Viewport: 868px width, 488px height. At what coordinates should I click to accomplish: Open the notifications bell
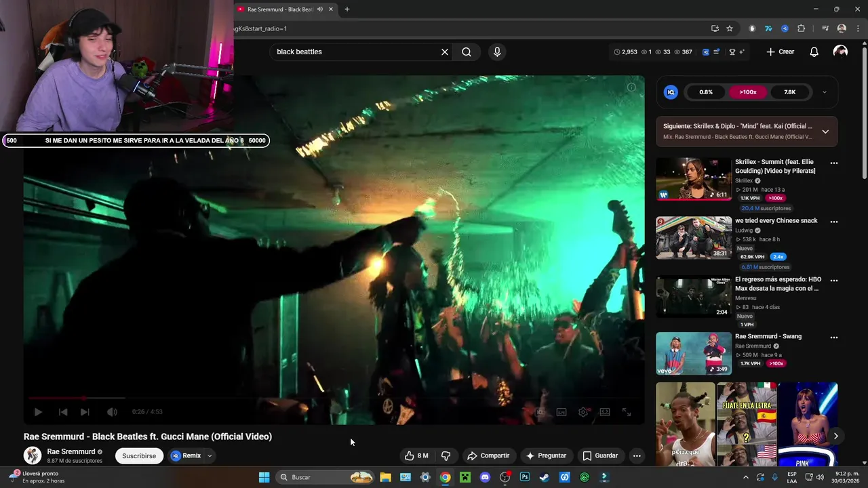[814, 52]
